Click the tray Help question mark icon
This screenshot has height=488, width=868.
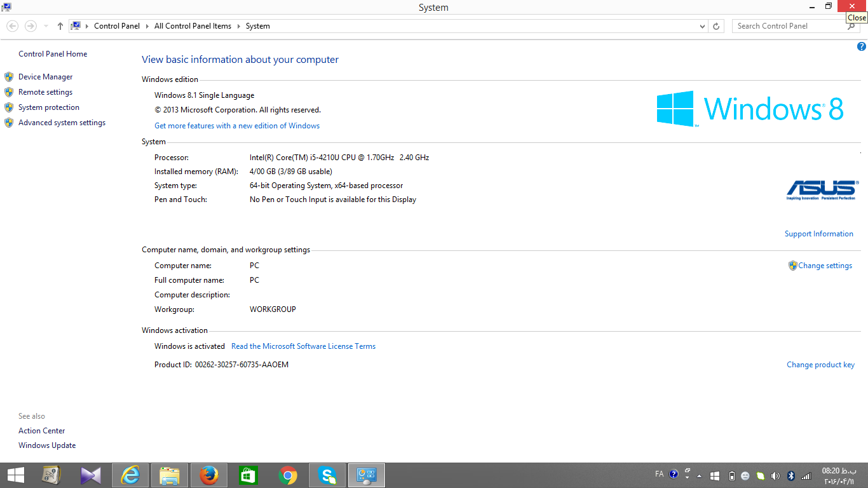(x=674, y=474)
